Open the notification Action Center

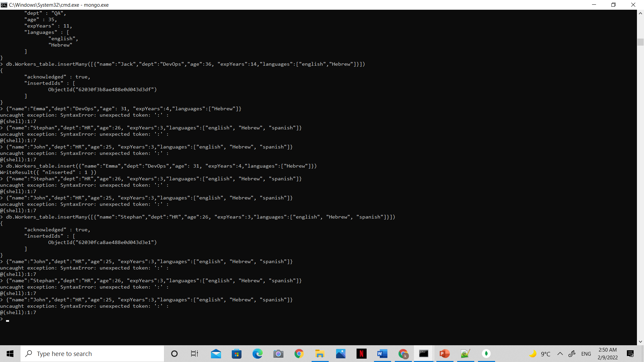click(630, 354)
